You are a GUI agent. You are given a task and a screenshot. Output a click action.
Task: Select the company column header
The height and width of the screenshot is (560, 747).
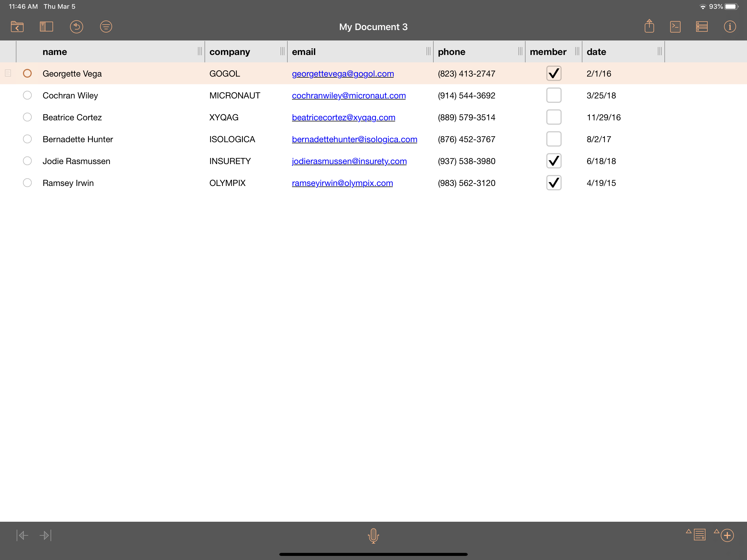230,52
